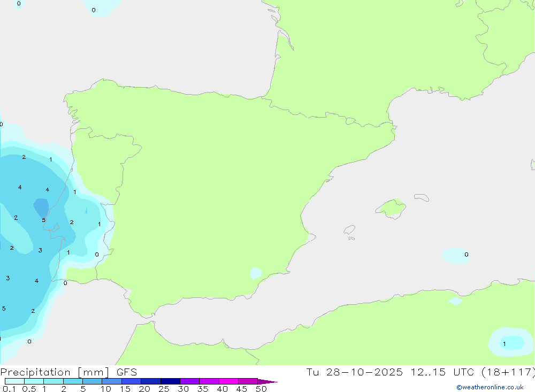Image resolution: width=535 pixels, height=392 pixels.
Task: Click the legend swatch between 0.5 and 1
Action: click(x=34, y=381)
